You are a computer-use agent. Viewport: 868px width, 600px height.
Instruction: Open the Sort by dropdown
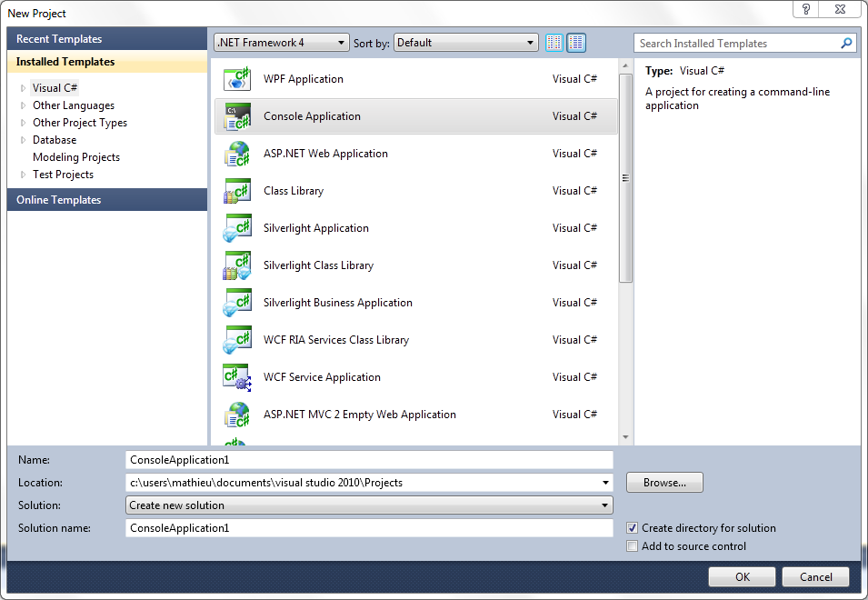(530, 42)
